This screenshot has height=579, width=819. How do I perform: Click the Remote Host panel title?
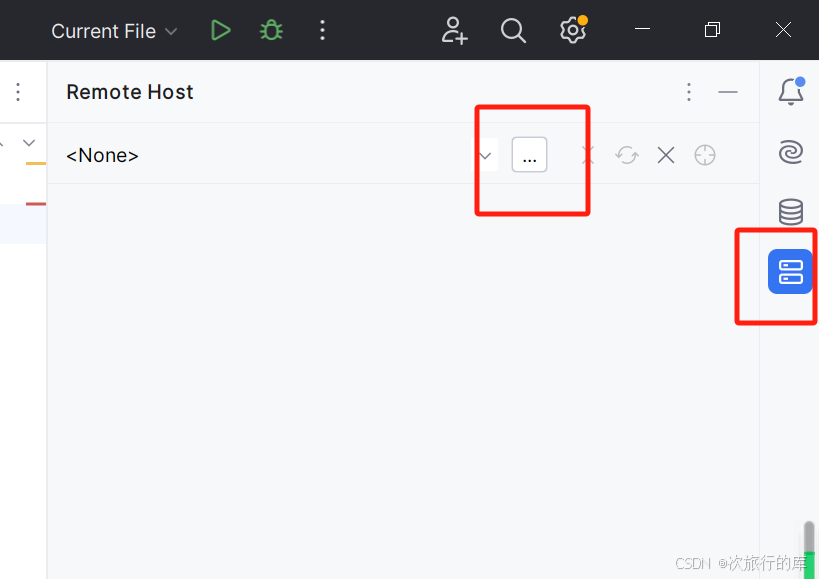point(130,92)
